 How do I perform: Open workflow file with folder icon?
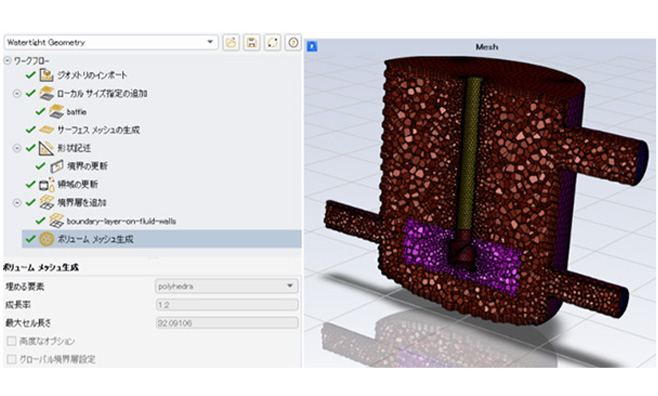click(x=231, y=42)
